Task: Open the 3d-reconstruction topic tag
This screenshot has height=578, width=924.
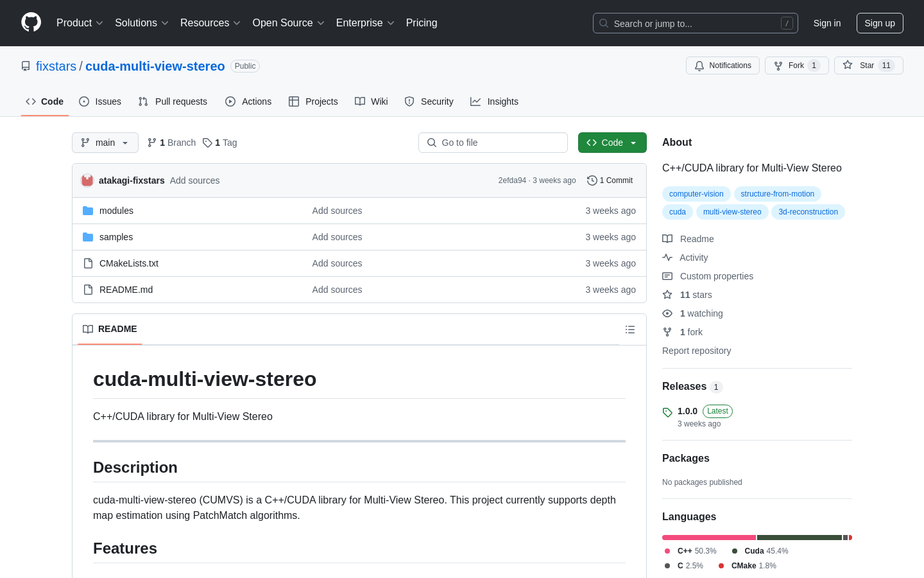Action: pyautogui.click(x=808, y=212)
